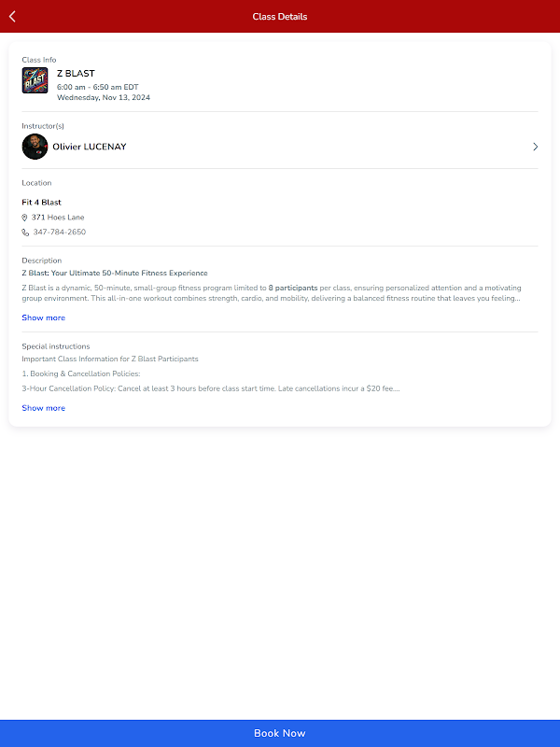Go back using the header arrow
Viewport: 560px width, 747px height.
tap(12, 16)
